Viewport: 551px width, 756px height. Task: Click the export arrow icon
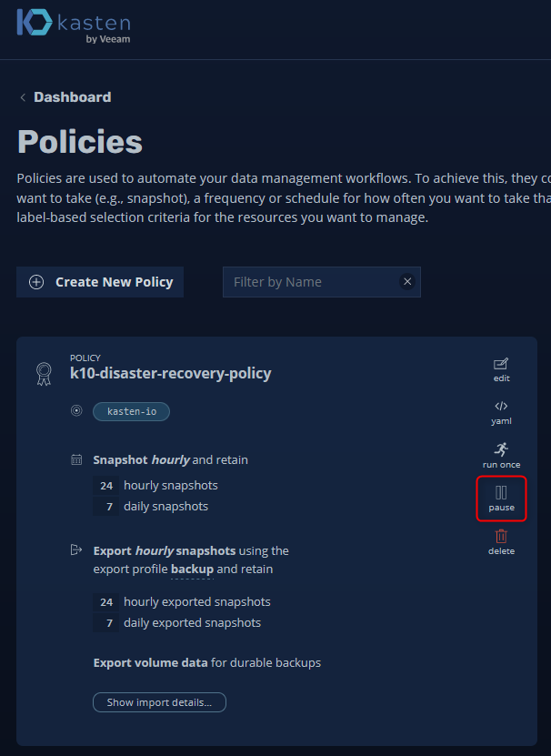(76, 550)
